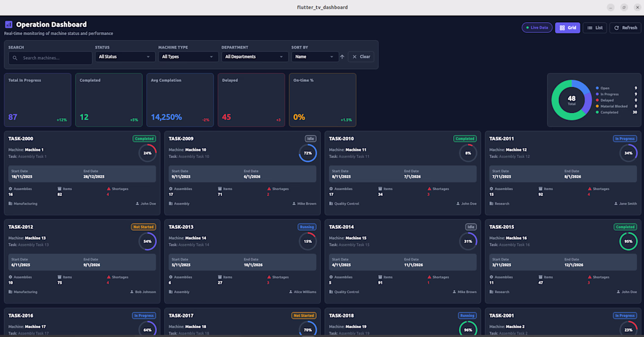This screenshot has height=337, width=644.
Task: Select the Completed stat card showing 12
Action: 109,99
